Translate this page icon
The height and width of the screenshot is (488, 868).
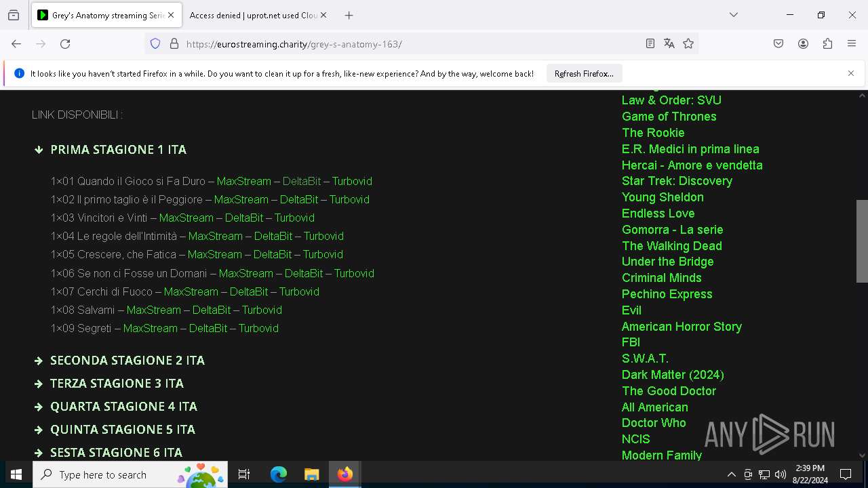pyautogui.click(x=669, y=43)
